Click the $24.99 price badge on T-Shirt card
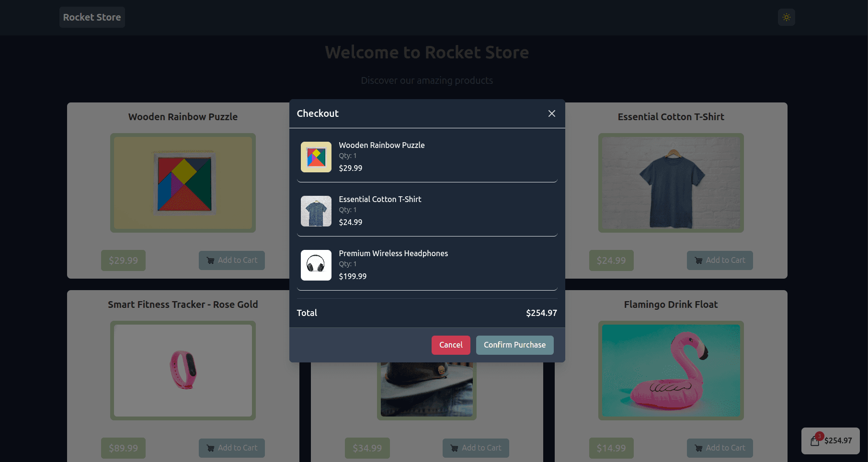The image size is (868, 462). click(611, 260)
